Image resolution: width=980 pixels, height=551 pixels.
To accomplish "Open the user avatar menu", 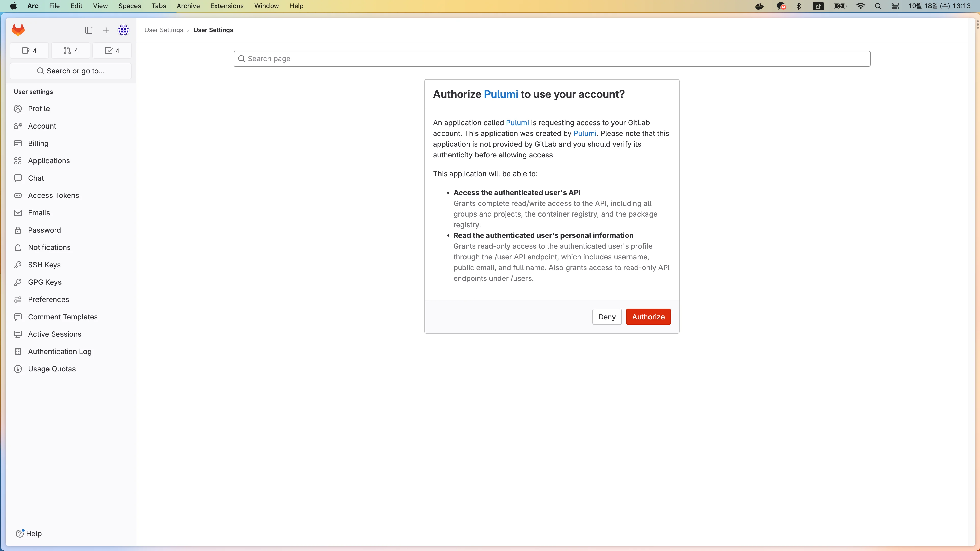I will pos(123,30).
